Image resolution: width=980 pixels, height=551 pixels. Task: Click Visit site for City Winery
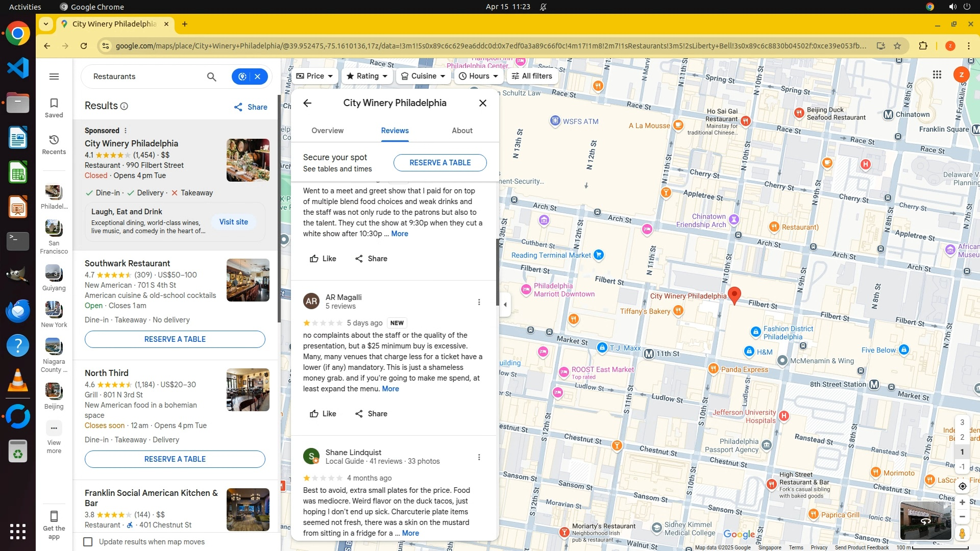coord(233,222)
